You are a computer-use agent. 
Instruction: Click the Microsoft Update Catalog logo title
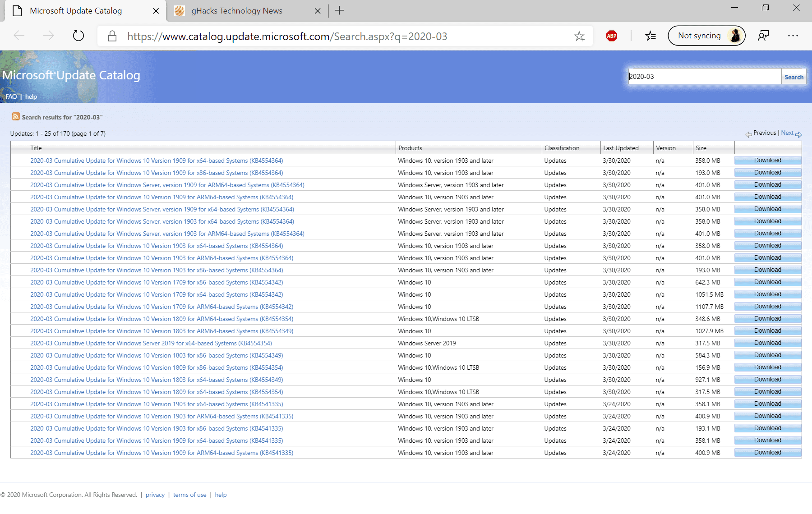tap(71, 75)
